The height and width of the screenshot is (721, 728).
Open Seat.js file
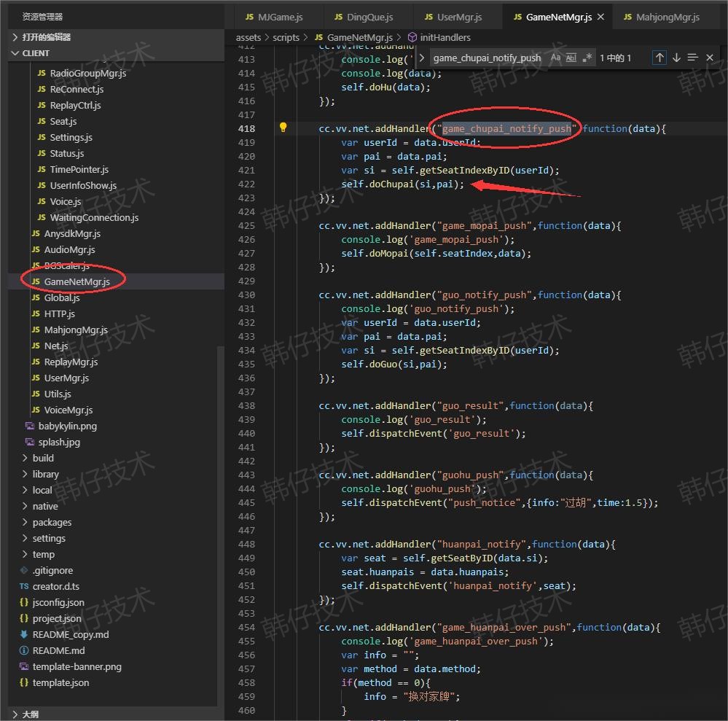(x=63, y=121)
